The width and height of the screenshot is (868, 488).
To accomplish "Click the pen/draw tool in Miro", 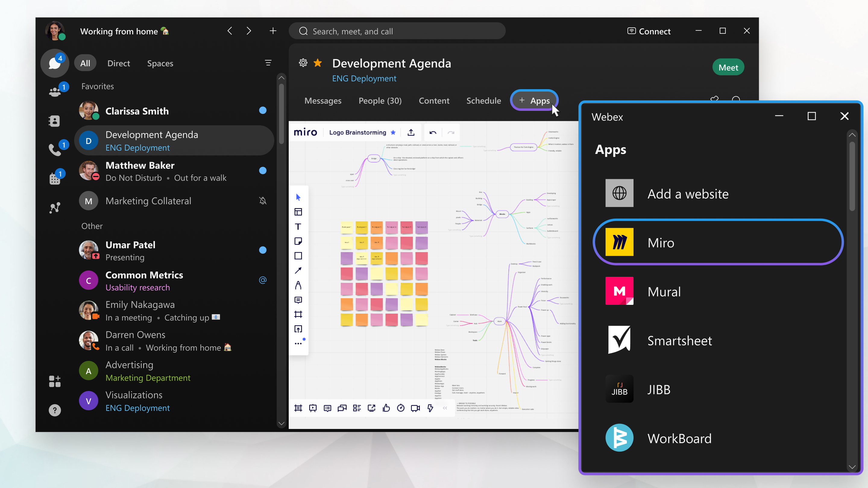I will point(299,285).
